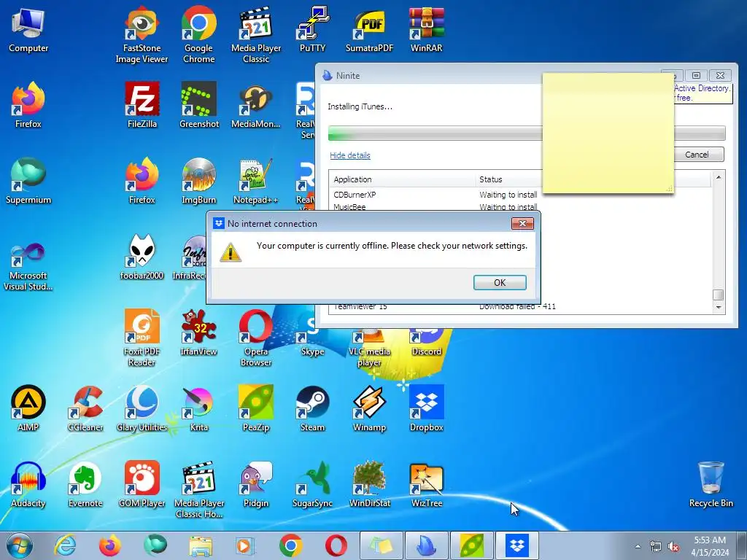Launch SumatraPDF from desktop
747x560 pixels.
click(369, 30)
